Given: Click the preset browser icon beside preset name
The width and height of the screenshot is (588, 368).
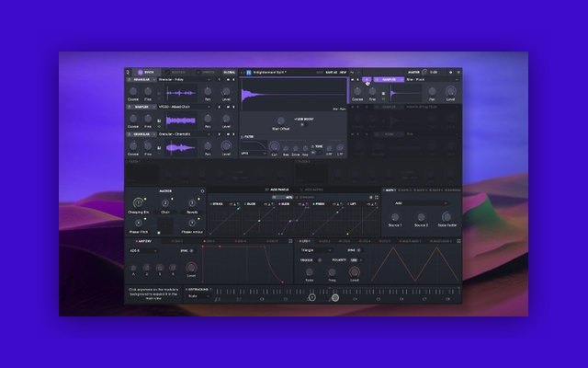Looking at the screenshot, I should click(248, 72).
